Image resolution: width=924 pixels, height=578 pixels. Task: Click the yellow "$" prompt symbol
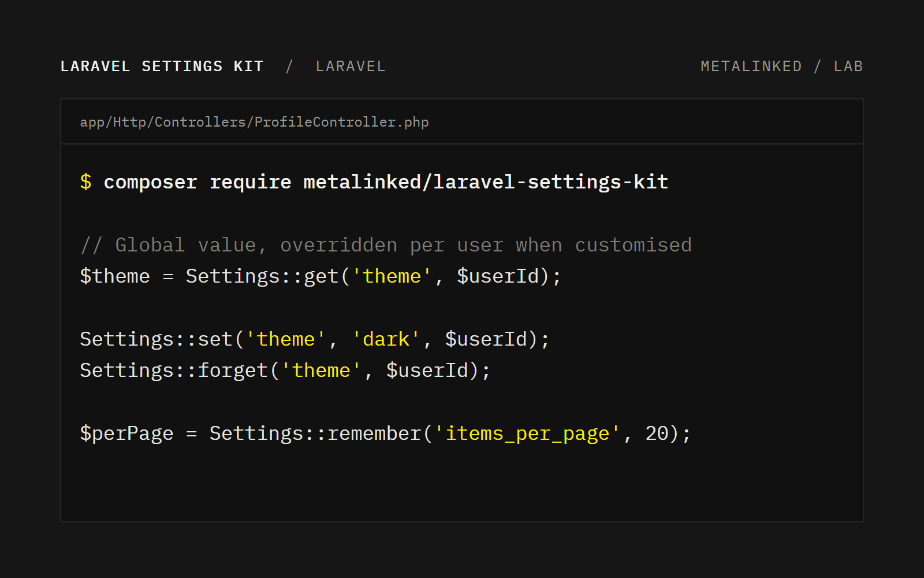click(85, 181)
